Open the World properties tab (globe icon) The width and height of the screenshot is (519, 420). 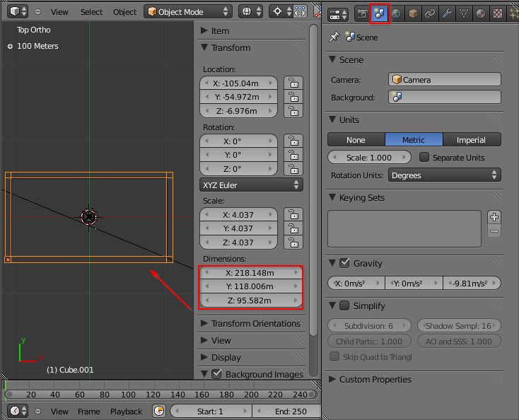pos(397,13)
